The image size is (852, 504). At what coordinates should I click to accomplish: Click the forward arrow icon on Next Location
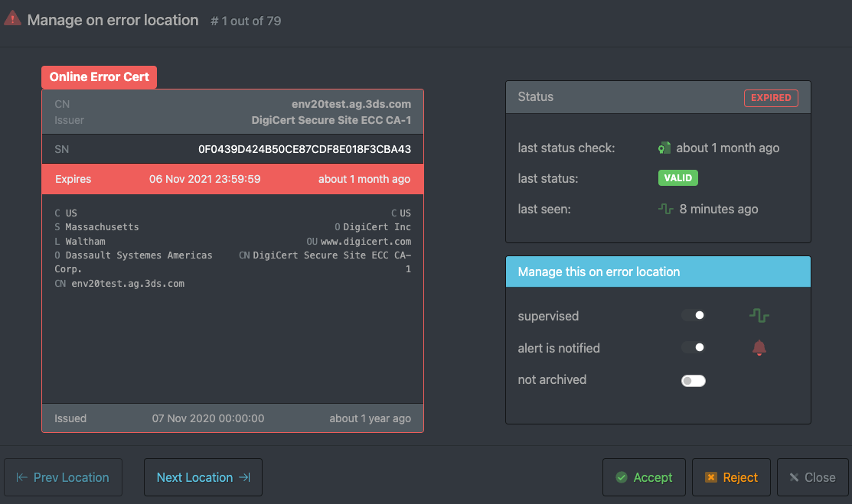(243, 476)
